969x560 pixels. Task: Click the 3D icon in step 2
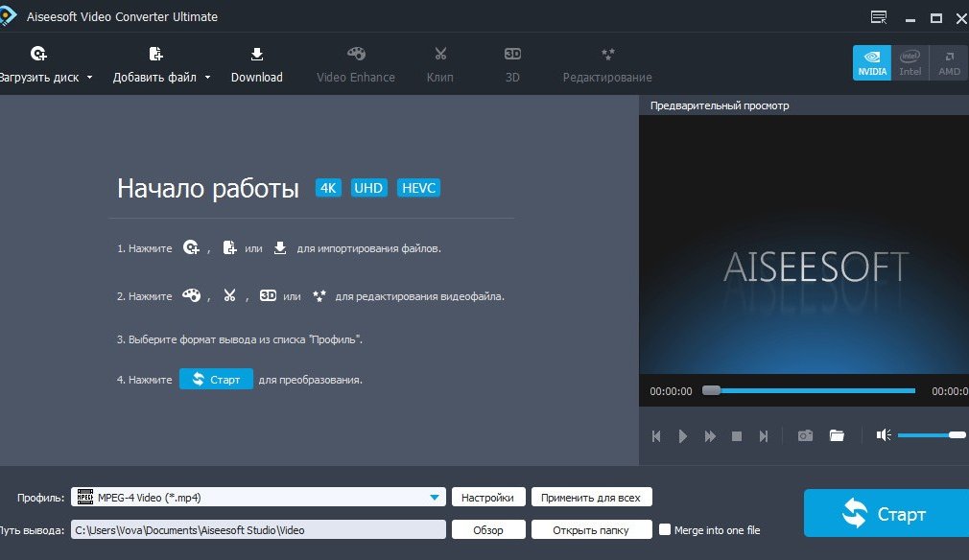[x=268, y=295]
